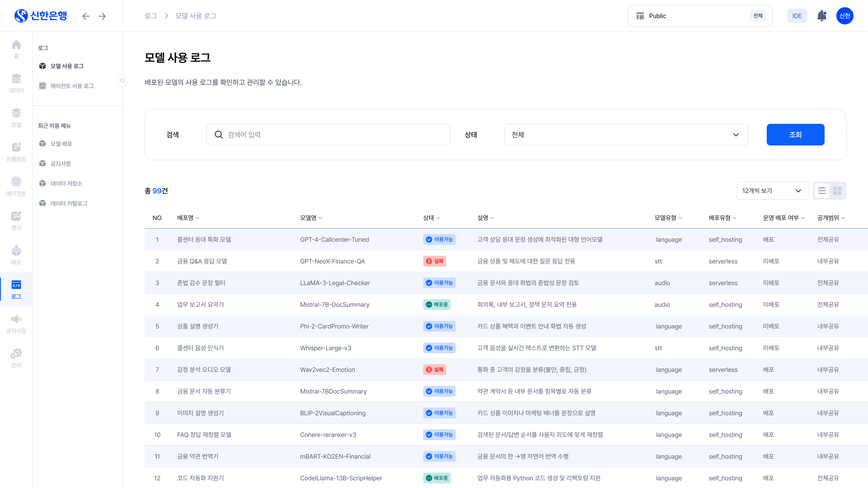The height and width of the screenshot is (488, 868).
Task: Open the 에이전트 sidebar icon
Action: click(16, 186)
